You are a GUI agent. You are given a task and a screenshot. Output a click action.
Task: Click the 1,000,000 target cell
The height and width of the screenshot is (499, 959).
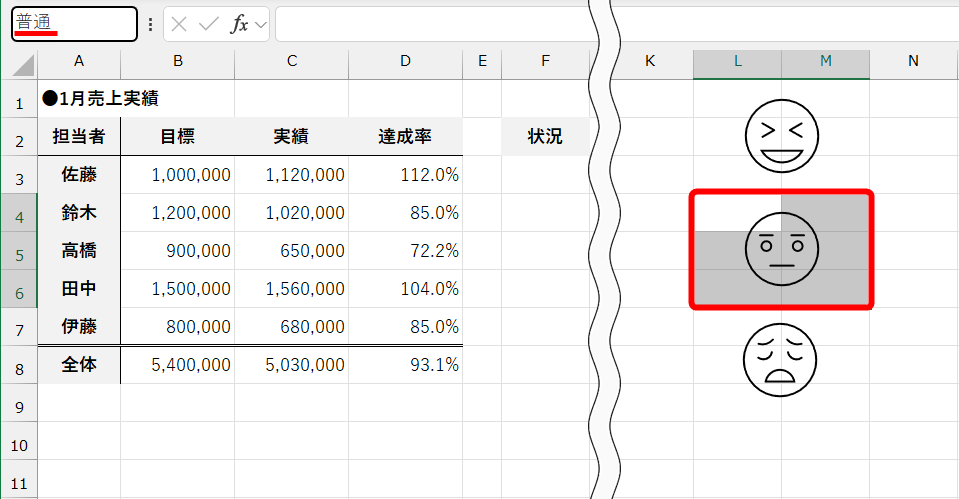point(177,175)
